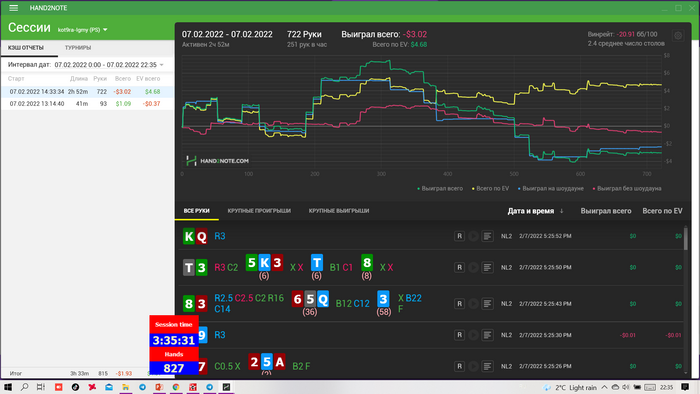Click the down arrow of hands list scrollbar
Screen dimensions: 700x394
tap(686, 373)
